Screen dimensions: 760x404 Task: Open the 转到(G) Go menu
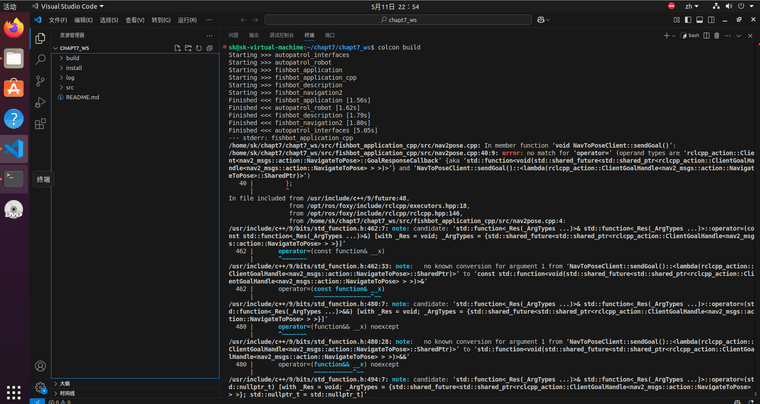click(161, 20)
